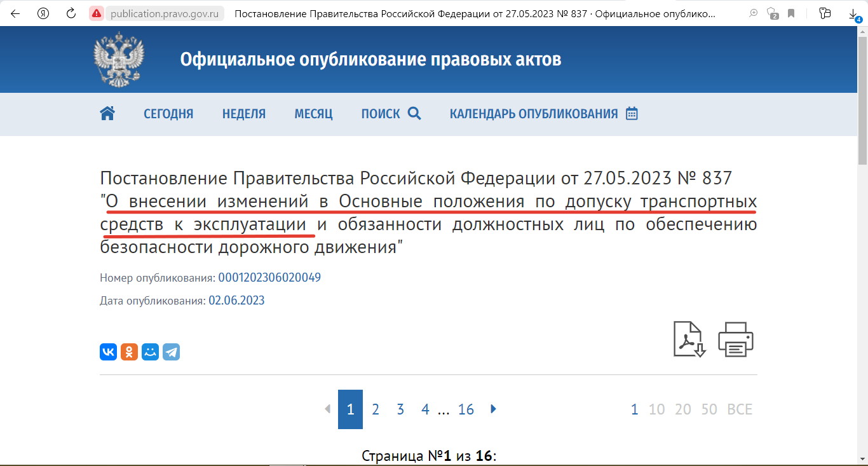868x466 pixels.
Task: Switch to the НЕДЕЛЯ section
Action: tap(243, 113)
